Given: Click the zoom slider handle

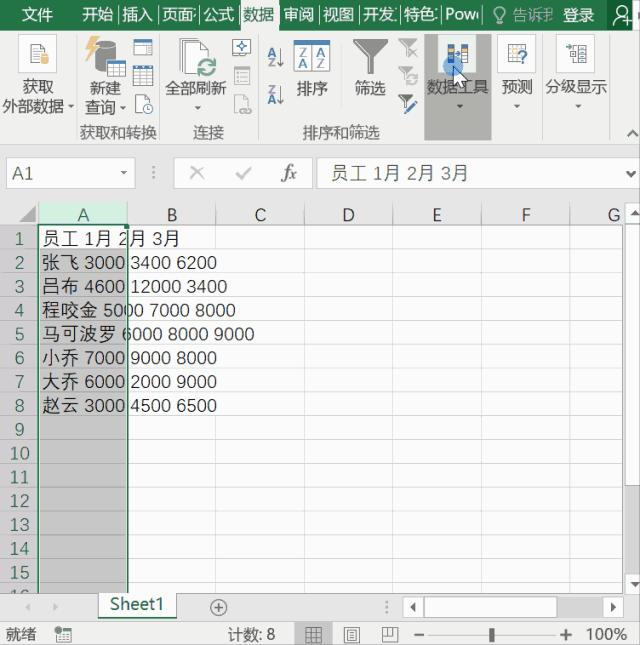Looking at the screenshot, I should [x=492, y=635].
